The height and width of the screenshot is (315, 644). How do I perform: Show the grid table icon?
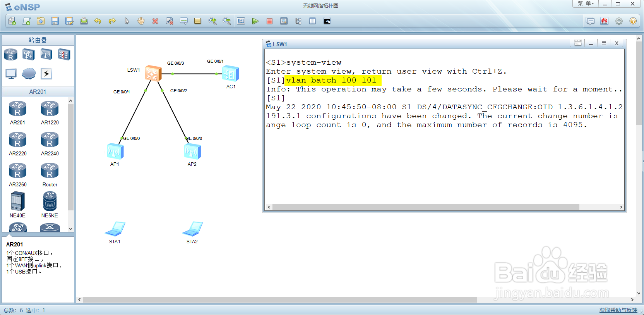point(312,21)
